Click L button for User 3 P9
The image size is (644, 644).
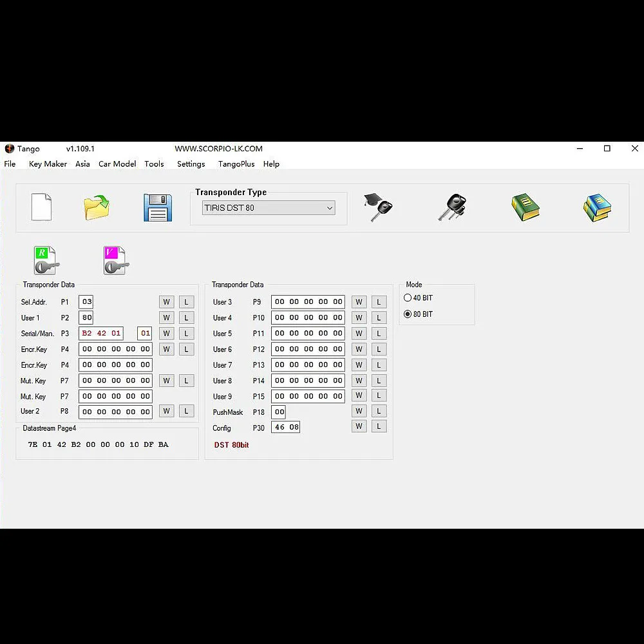click(x=379, y=302)
